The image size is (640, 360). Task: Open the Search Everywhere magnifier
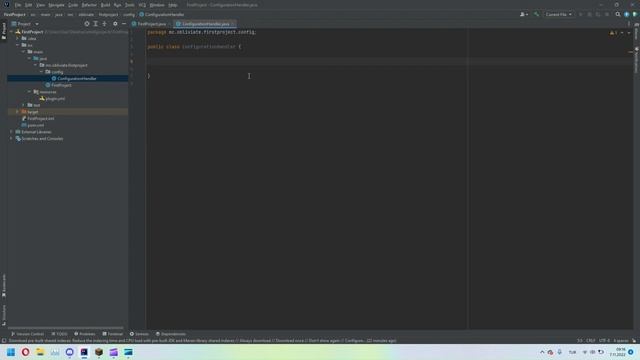click(x=618, y=14)
